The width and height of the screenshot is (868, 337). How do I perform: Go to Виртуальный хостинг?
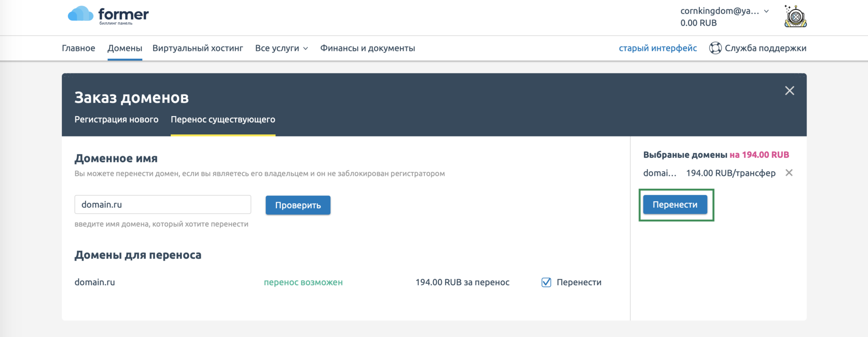(x=198, y=48)
